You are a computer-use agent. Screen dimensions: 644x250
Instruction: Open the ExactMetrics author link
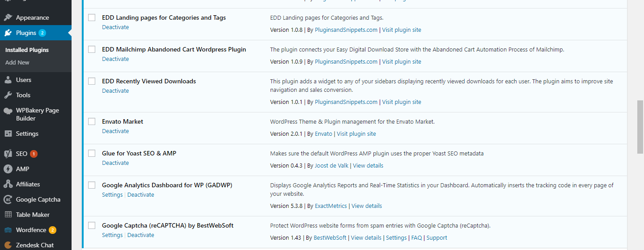[331, 206]
